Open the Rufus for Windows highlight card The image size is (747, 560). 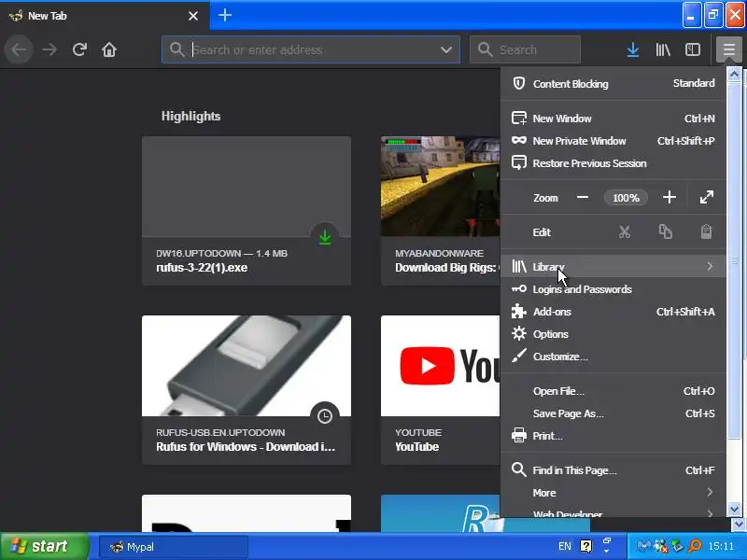pyautogui.click(x=247, y=390)
